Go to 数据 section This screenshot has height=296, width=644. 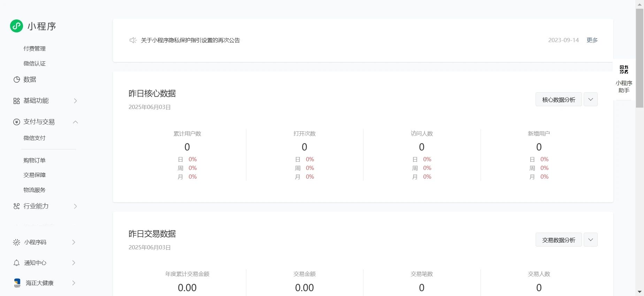click(x=30, y=79)
